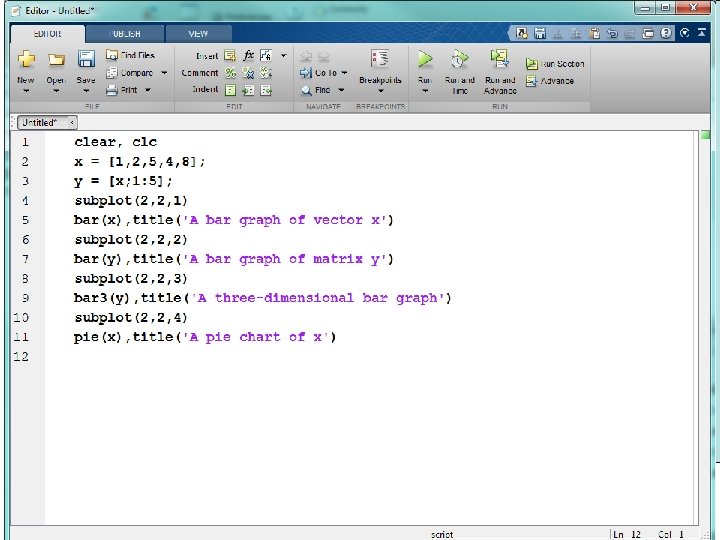This screenshot has width=720, height=540.
Task: Click the first quick access shortcut icon
Action: pos(522,33)
